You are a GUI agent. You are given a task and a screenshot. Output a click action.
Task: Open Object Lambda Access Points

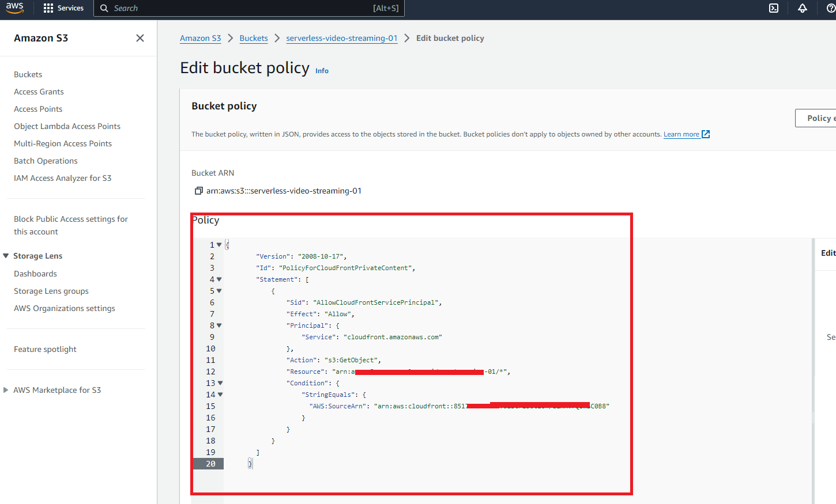pyautogui.click(x=67, y=126)
